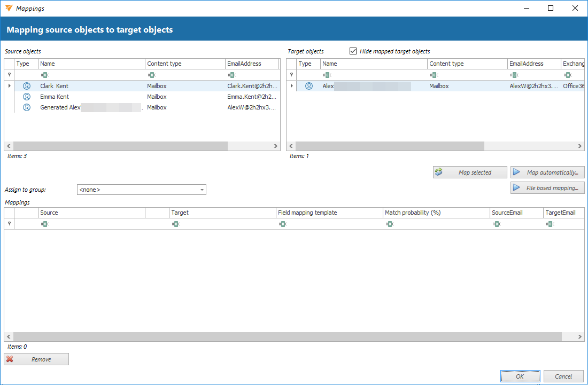Confirm the mappings with OK
This screenshot has width=588, height=385.
click(x=520, y=376)
